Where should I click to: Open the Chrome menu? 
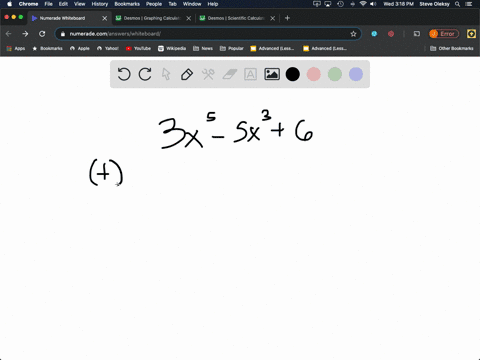pyautogui.click(x=28, y=4)
